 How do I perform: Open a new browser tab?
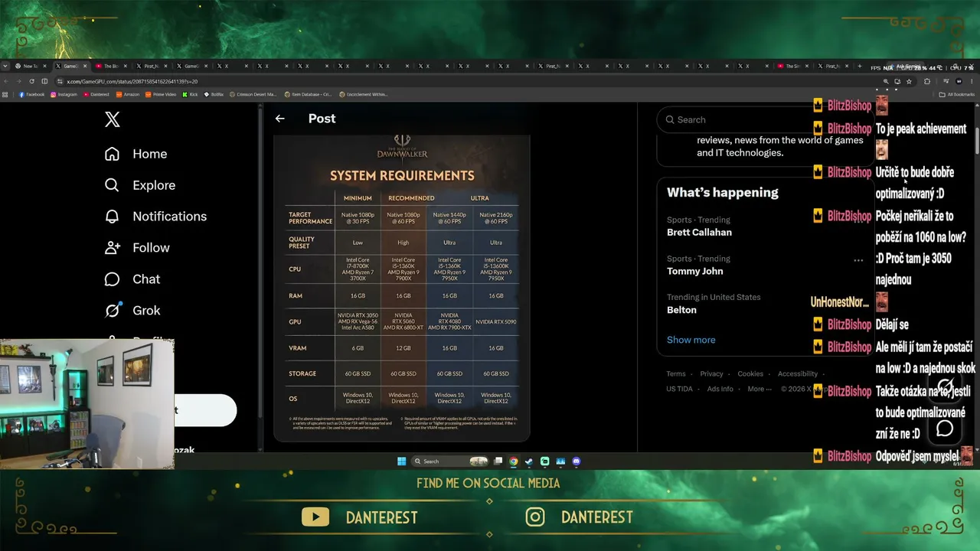[x=860, y=67]
